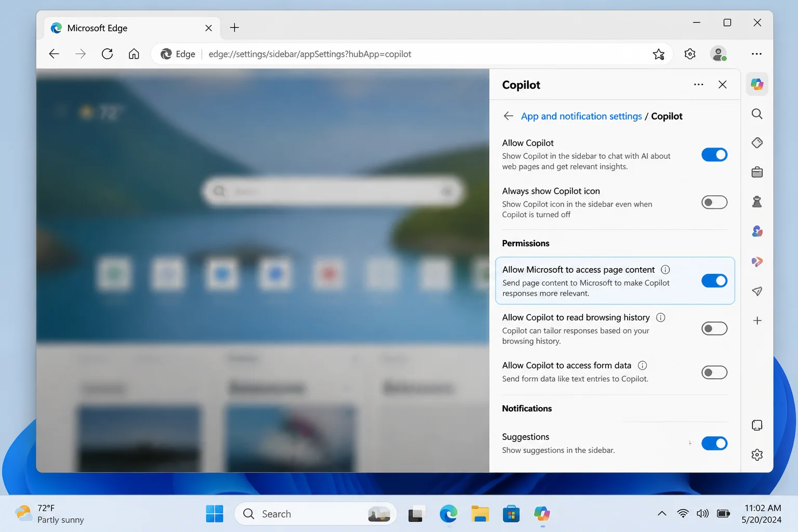Open the Microsoft 365 sidebar icon

coord(757,231)
